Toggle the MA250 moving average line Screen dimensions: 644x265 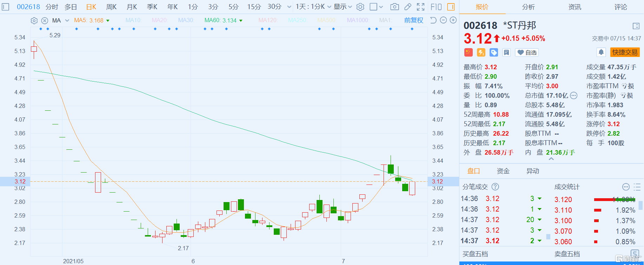(297, 20)
